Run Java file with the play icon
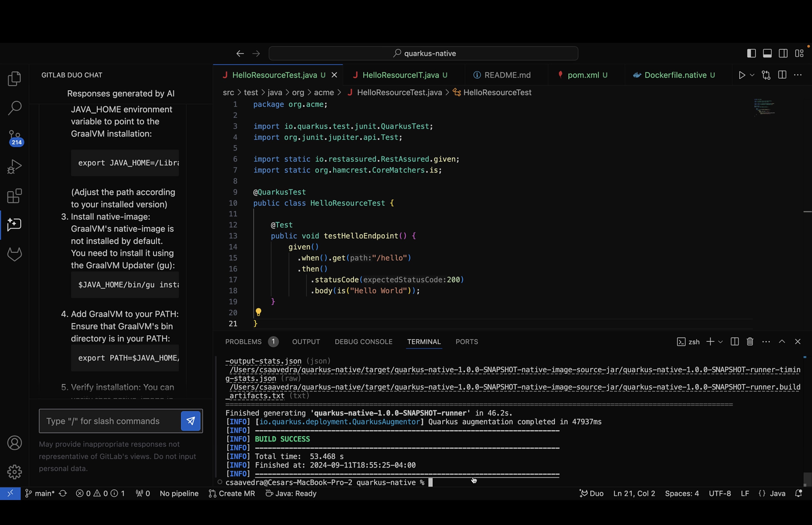Viewport: 812px width, 525px height. click(741, 75)
